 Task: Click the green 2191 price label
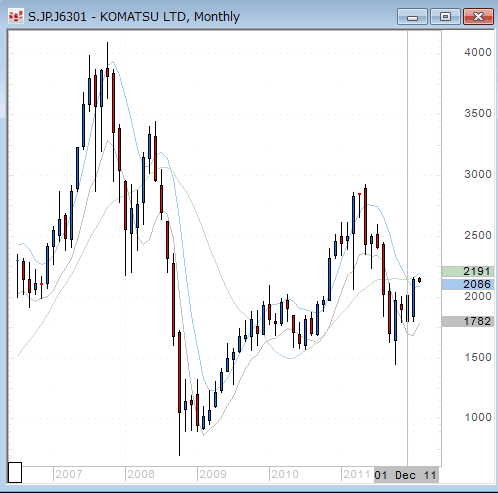tap(468, 271)
